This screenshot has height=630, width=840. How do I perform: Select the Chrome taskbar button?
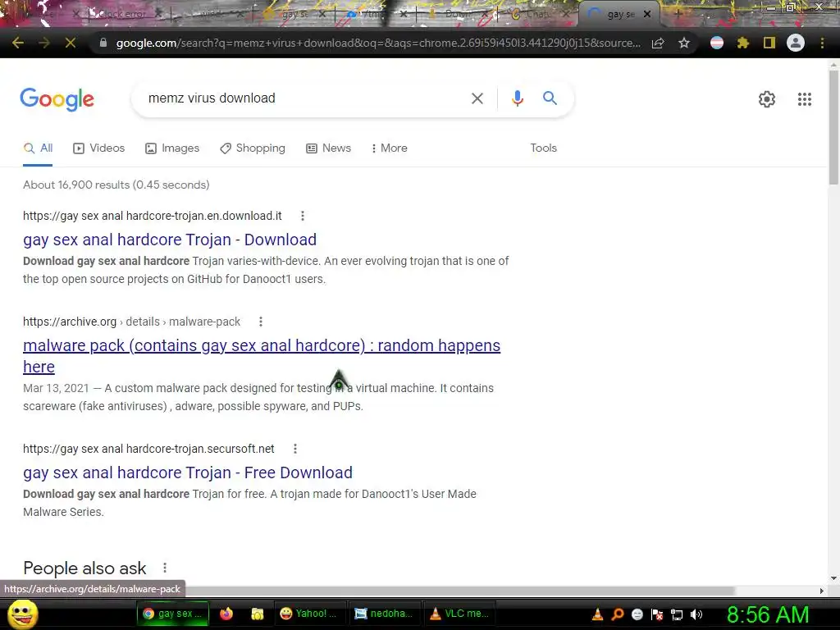tap(172, 614)
